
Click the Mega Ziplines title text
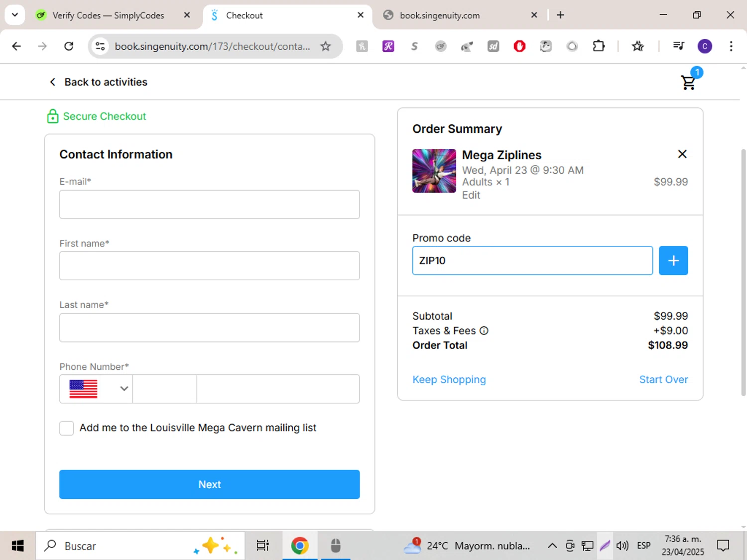pyautogui.click(x=501, y=155)
